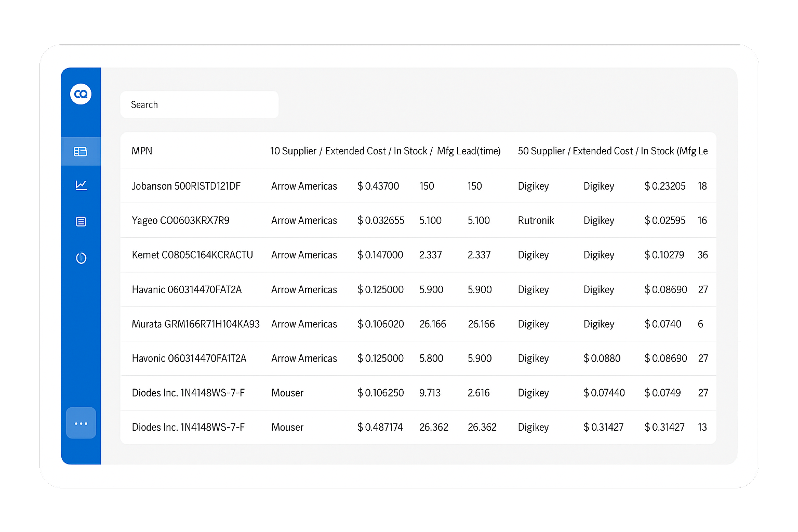Viewport: 798px width, 532px height.
Task: Focus the Search input field
Action: coord(199,105)
